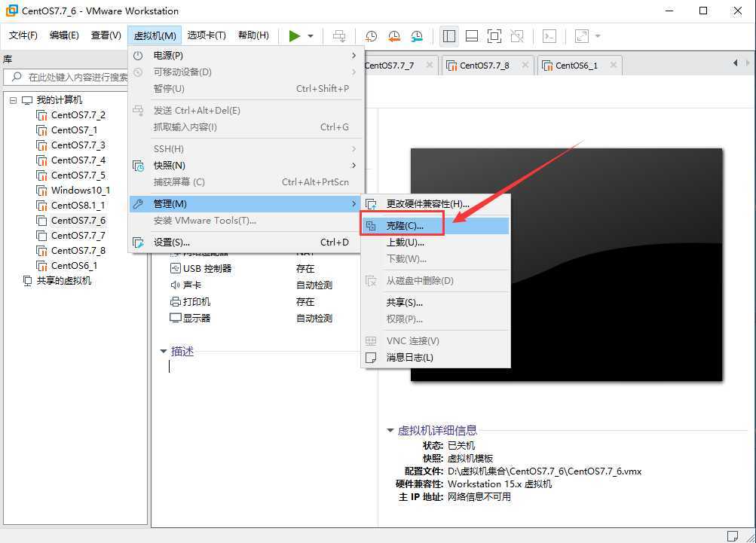Open the 电源(P) submenu

[246, 56]
